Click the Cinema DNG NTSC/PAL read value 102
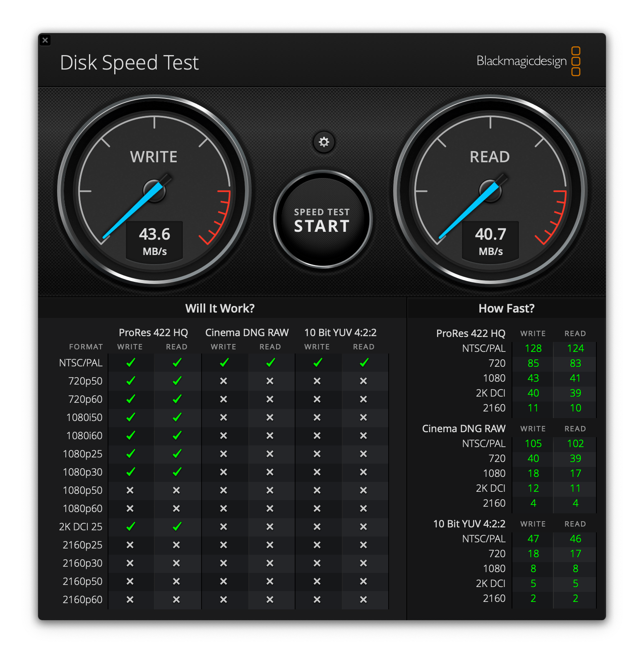 [x=575, y=444]
